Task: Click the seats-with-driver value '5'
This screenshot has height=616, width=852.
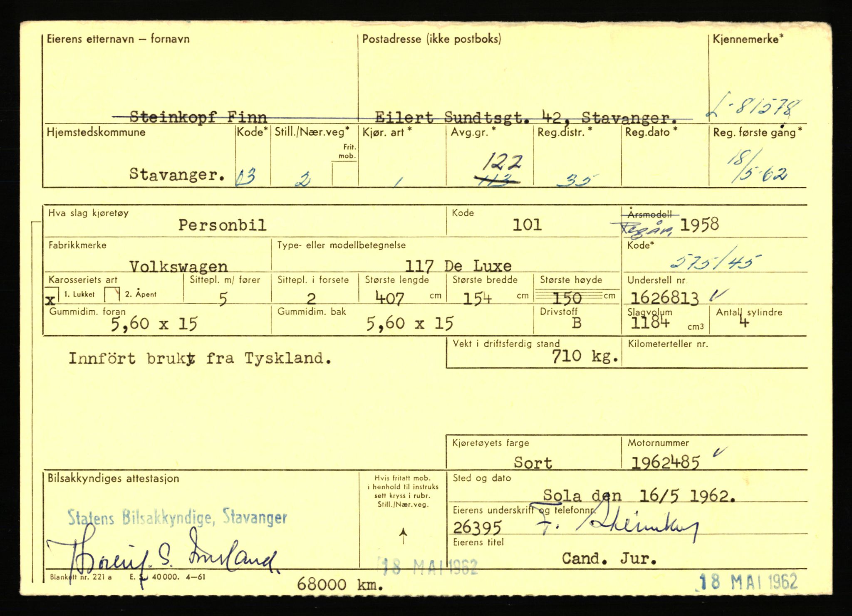Action: coord(223,299)
